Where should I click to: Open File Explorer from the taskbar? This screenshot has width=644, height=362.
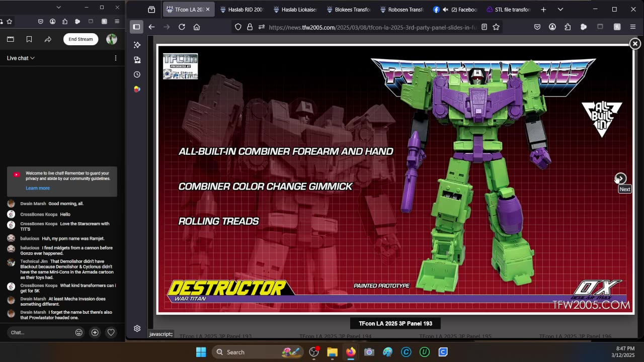(332, 352)
